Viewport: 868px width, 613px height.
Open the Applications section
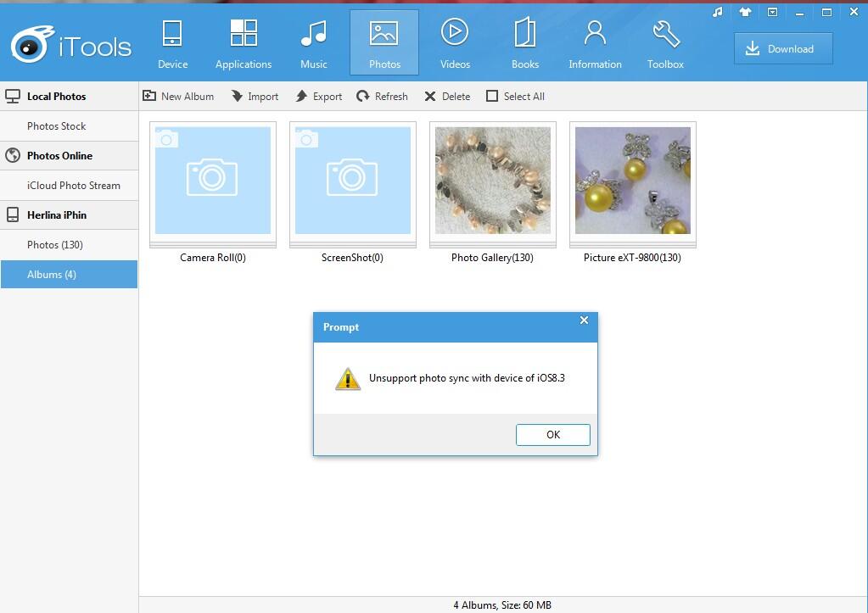point(244,45)
